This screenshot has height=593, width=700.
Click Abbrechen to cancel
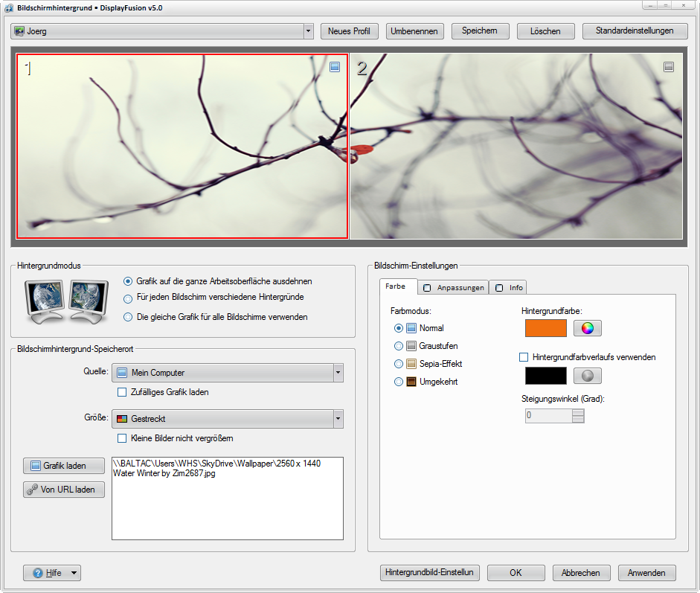point(581,573)
